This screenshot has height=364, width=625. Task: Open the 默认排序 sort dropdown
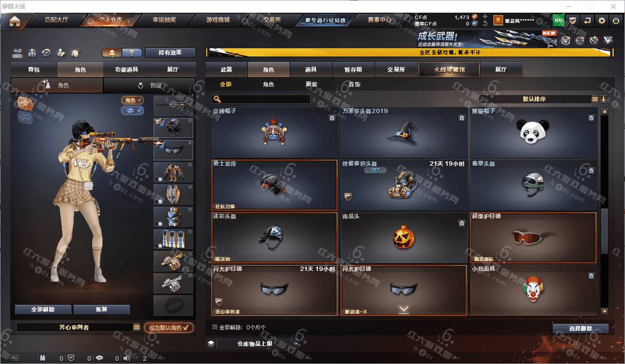(534, 99)
